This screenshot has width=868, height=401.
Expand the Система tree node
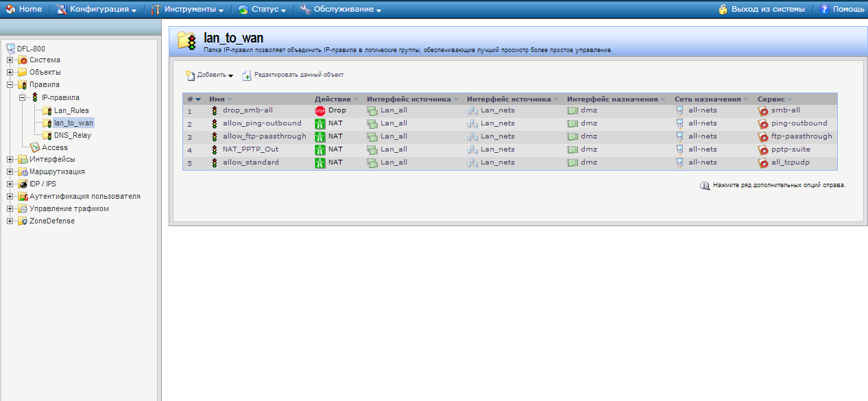coord(10,60)
